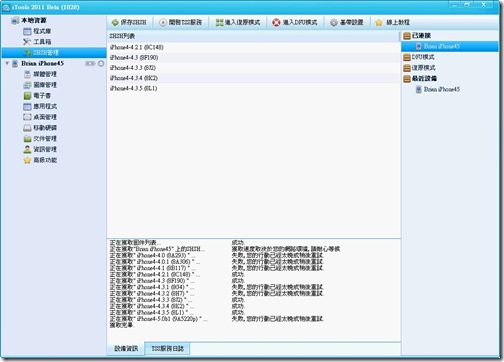Click log line for iPhone4-4.3.2 (8H7)

coord(217,293)
